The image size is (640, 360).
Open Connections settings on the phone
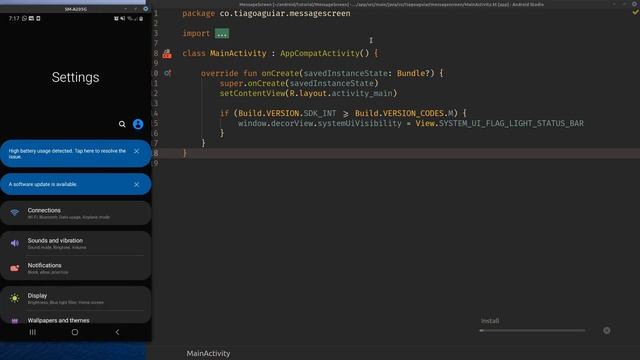(76, 213)
